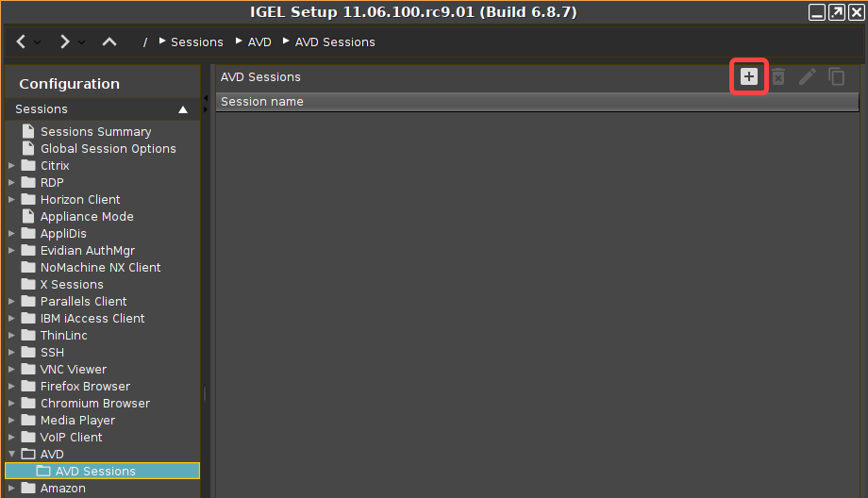Click the copy session icon
The image size is (868, 498).
[x=836, y=76]
